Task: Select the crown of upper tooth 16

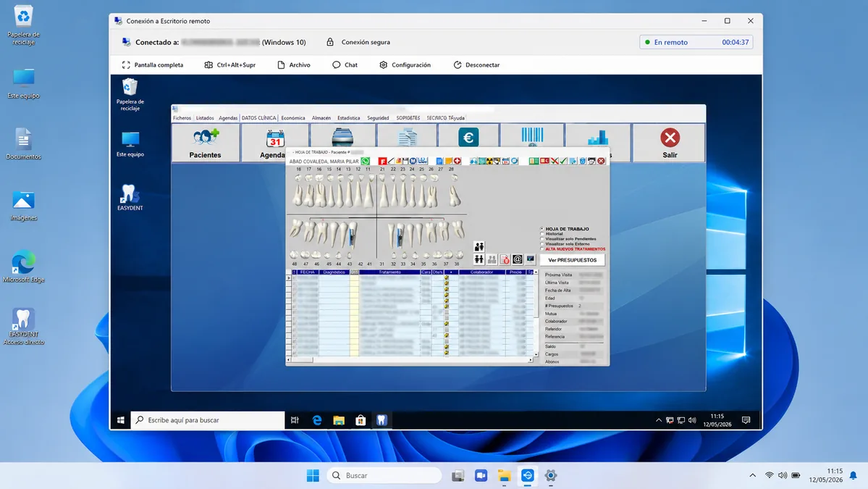Action: [319, 177]
